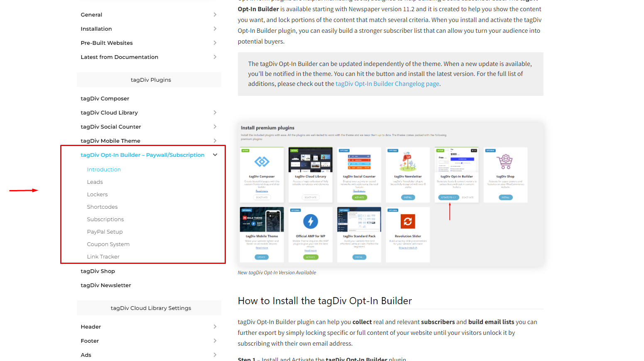Select the Subscriptions submenu item
This screenshot has width=644, height=361.
tap(105, 219)
